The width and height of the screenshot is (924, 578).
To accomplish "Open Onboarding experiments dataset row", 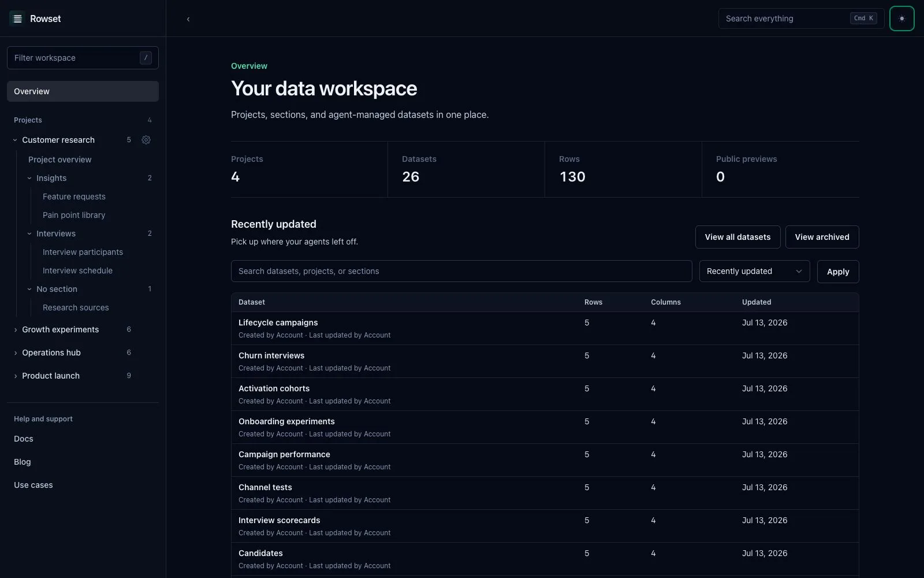I will [x=545, y=427].
